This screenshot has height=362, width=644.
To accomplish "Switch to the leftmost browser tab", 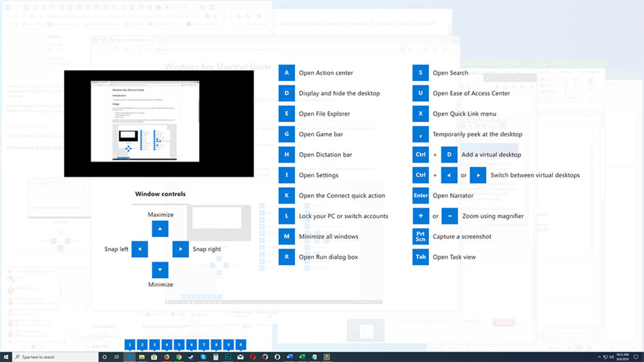I will (8, 7).
